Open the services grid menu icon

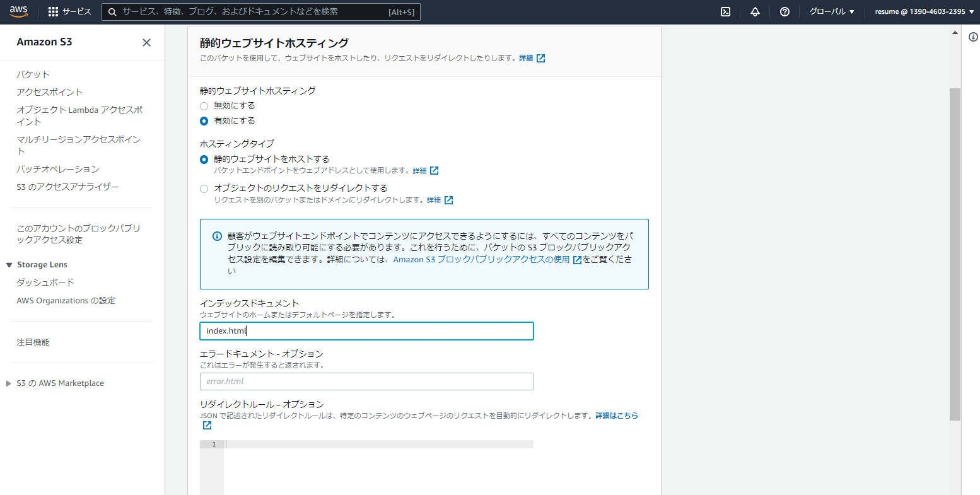53,12
